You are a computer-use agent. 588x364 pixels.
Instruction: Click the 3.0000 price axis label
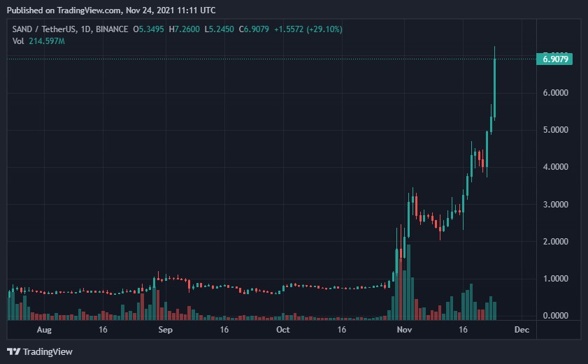[x=554, y=205]
